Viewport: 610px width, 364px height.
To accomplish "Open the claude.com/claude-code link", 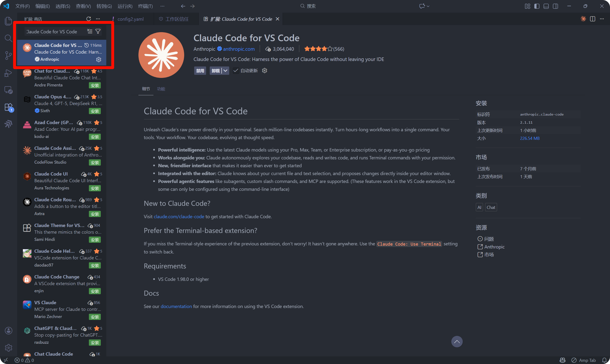I will [x=179, y=217].
